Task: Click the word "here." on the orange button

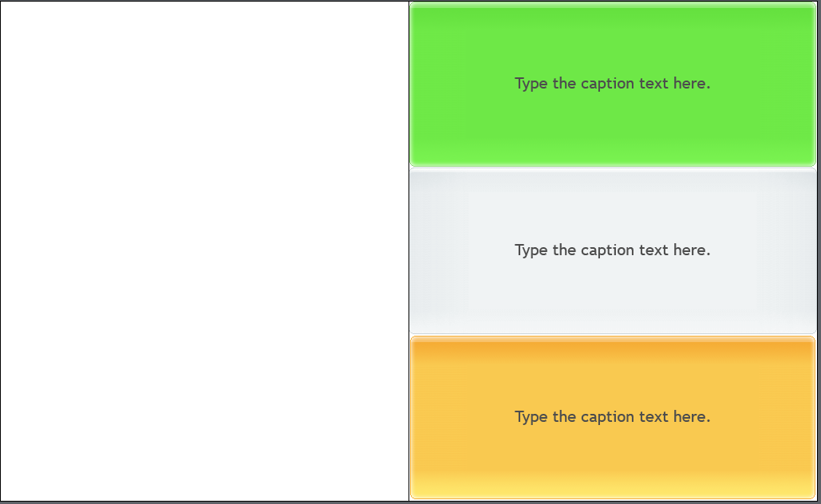Action: coord(692,417)
